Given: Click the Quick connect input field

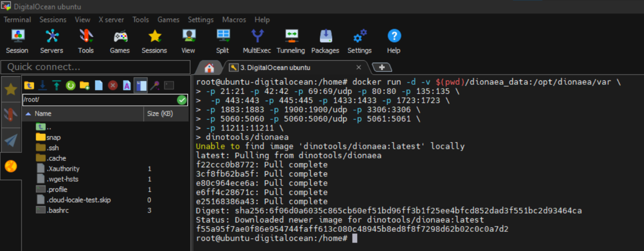Looking at the screenshot, I should coord(96,67).
